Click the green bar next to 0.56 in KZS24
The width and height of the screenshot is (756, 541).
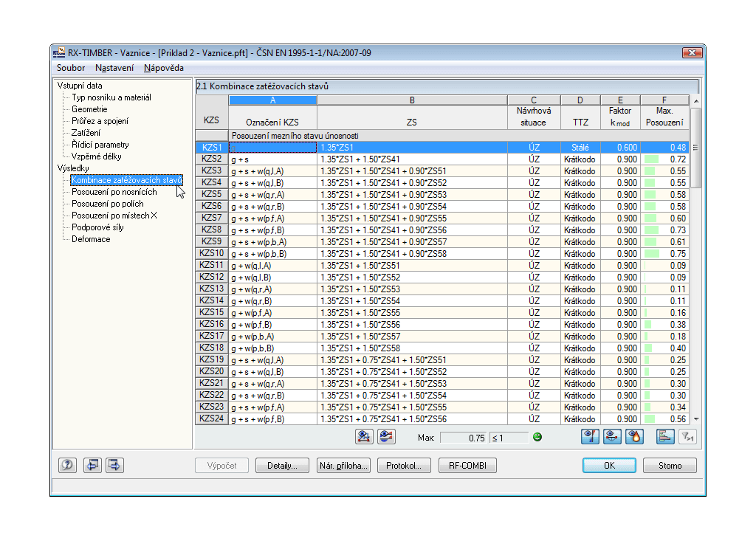[650, 419]
